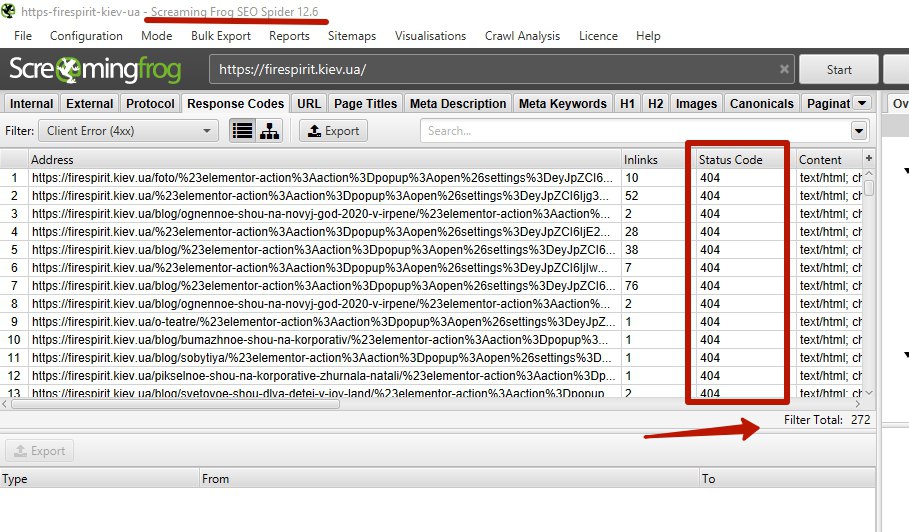
Task: Click the Inlinks value 76 in row 7
Action: pyautogui.click(x=631, y=286)
